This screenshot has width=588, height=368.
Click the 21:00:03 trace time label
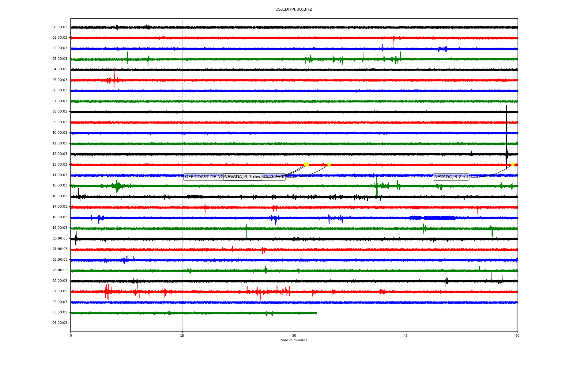pyautogui.click(x=60, y=249)
